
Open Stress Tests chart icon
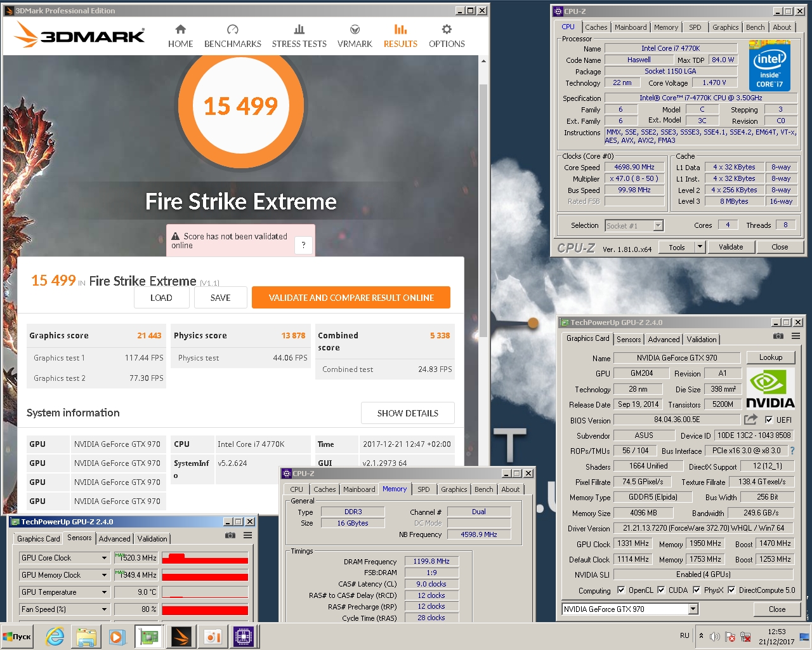(299, 29)
